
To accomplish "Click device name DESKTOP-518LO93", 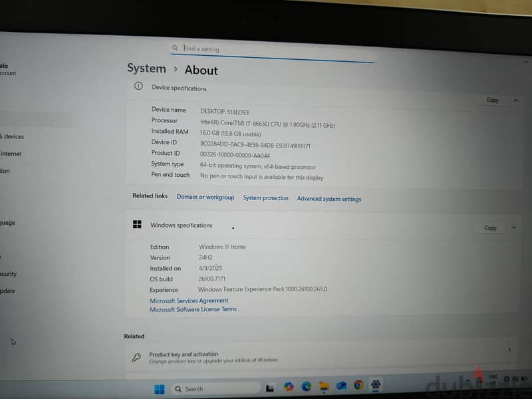I will (224, 112).
